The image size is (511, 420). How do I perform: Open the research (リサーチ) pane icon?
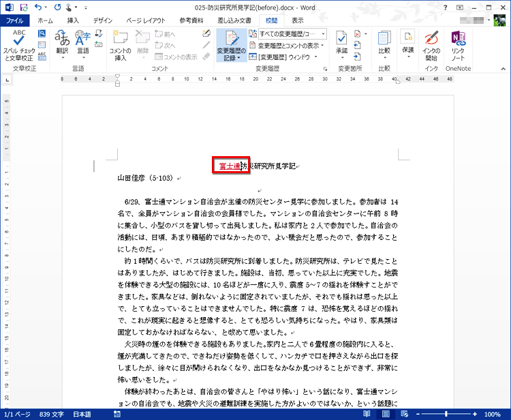[x=42, y=33]
